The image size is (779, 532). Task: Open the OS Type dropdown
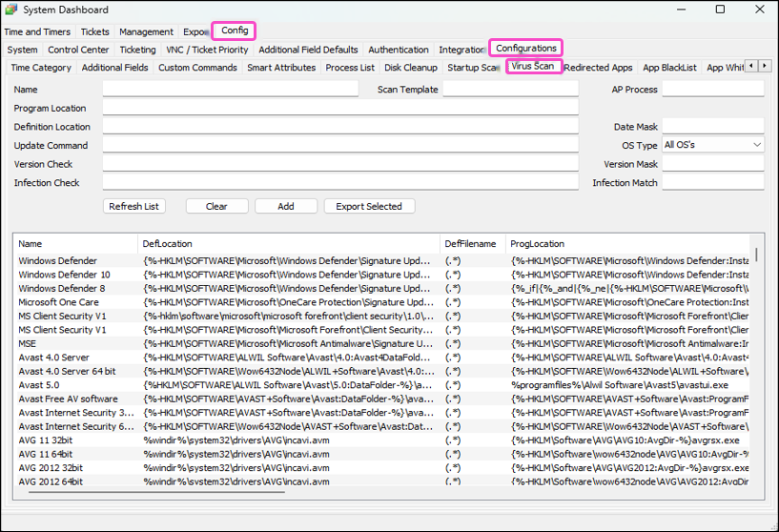tap(712, 145)
